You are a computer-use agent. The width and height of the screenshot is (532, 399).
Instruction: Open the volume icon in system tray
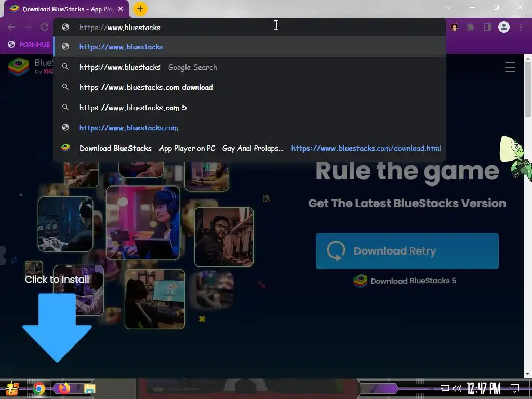[x=457, y=389]
